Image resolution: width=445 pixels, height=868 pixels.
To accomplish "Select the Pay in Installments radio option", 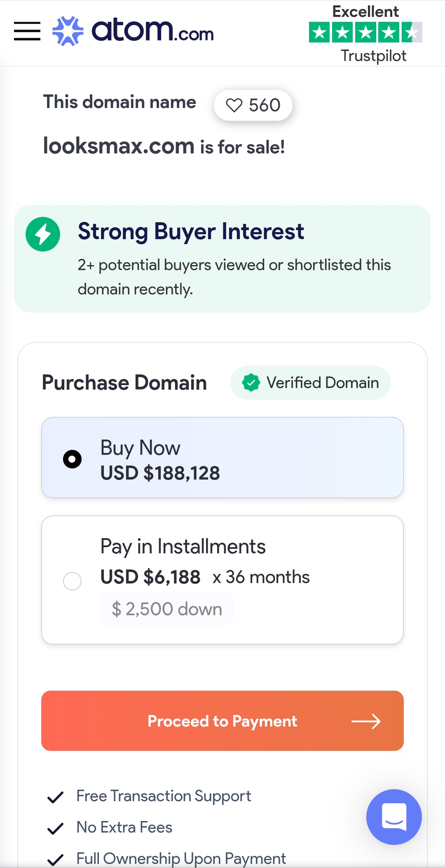I will click(x=72, y=581).
